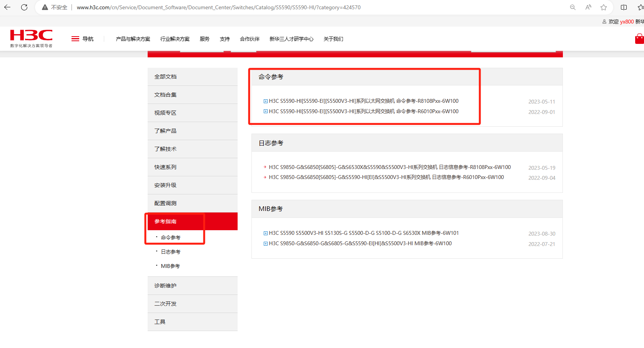644x348 pixels.
Task: Open 安装升级 sidebar category
Action: pyautogui.click(x=193, y=185)
